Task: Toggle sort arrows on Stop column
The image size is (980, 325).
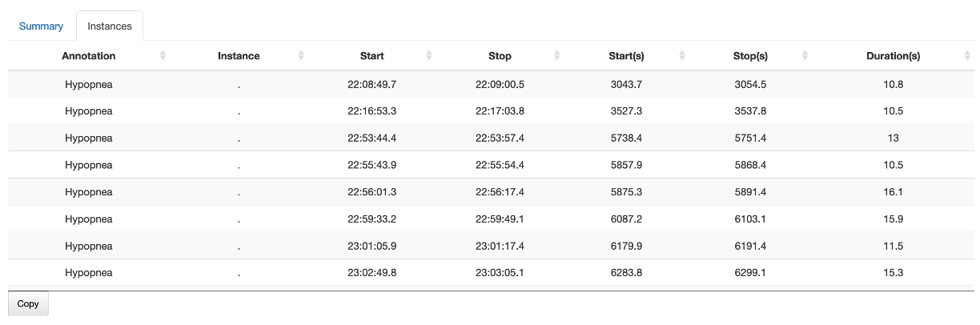Action: click(557, 56)
